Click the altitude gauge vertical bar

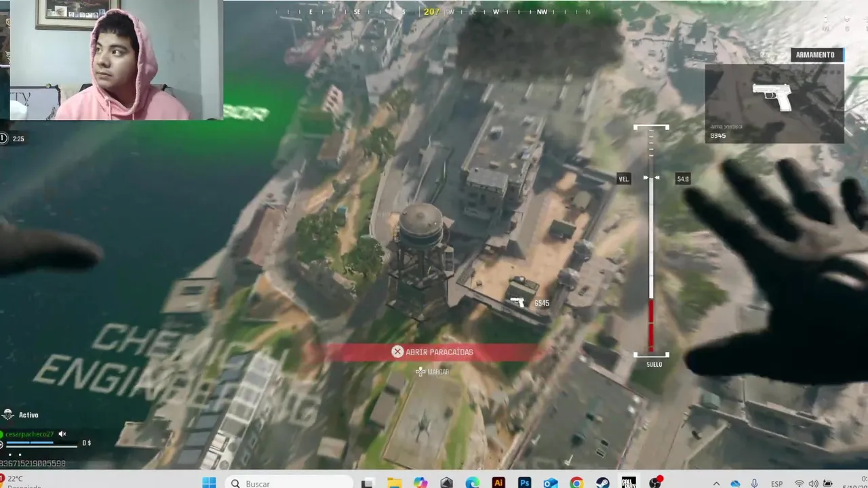[x=651, y=241]
